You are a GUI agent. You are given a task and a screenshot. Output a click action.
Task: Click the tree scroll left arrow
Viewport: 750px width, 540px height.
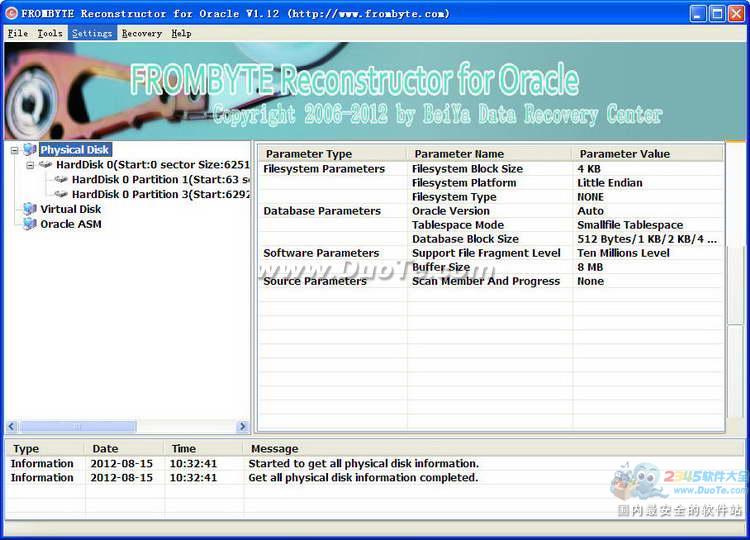tap(12, 426)
